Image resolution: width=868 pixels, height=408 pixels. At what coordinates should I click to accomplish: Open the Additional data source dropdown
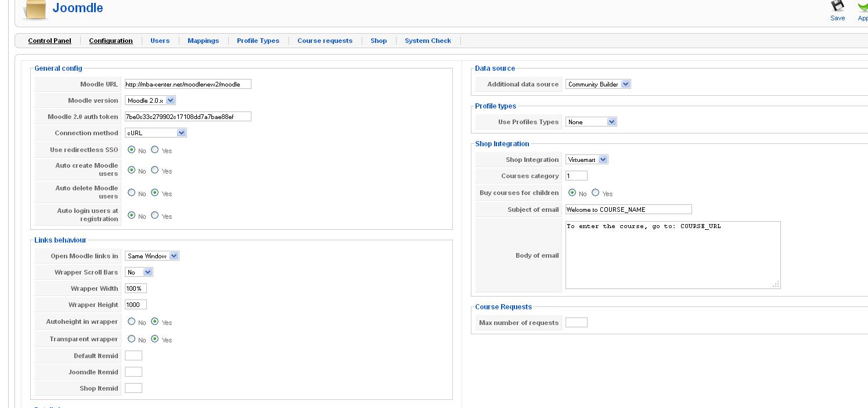pyautogui.click(x=598, y=84)
